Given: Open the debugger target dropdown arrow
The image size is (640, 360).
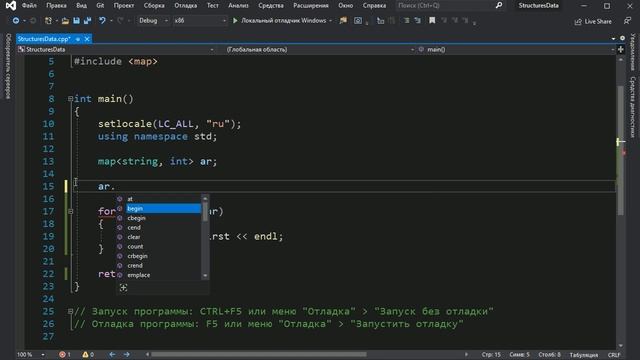Looking at the screenshot, I should 330,20.
